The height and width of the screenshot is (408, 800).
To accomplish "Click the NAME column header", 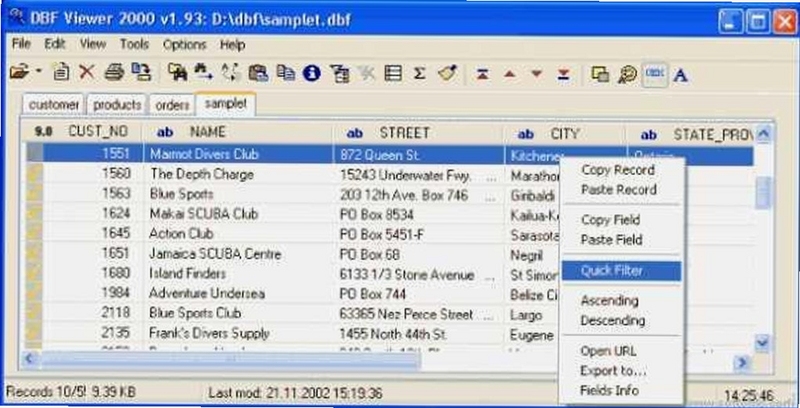I will (x=238, y=132).
